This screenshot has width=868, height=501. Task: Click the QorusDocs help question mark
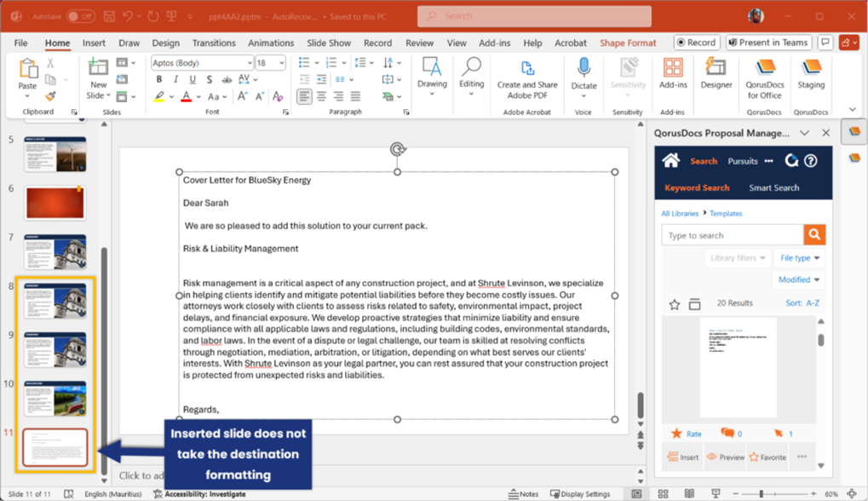[810, 161]
